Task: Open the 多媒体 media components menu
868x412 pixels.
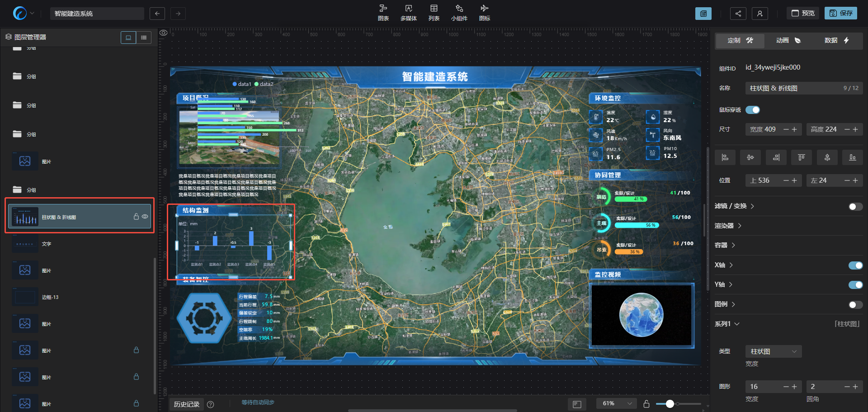Action: coord(408,13)
